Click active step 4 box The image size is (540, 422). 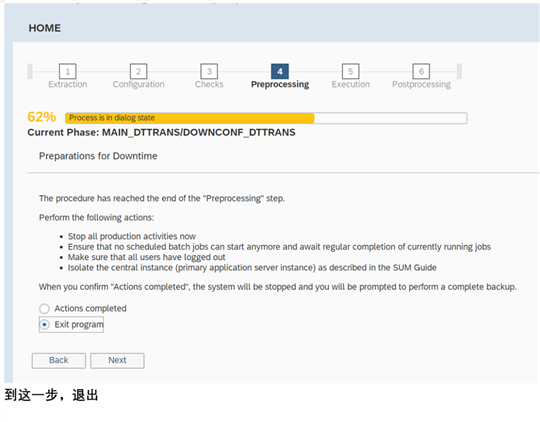pos(280,71)
